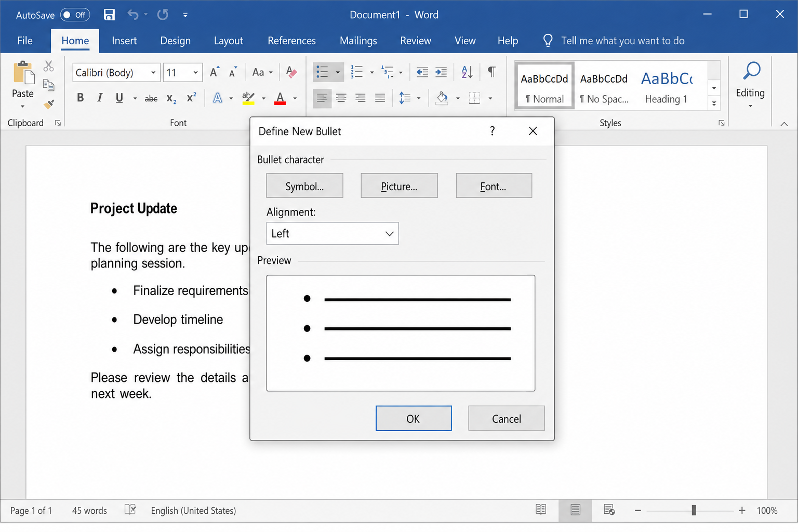This screenshot has width=798, height=532.
Task: Apply the Heading 1 style
Action: tap(667, 86)
